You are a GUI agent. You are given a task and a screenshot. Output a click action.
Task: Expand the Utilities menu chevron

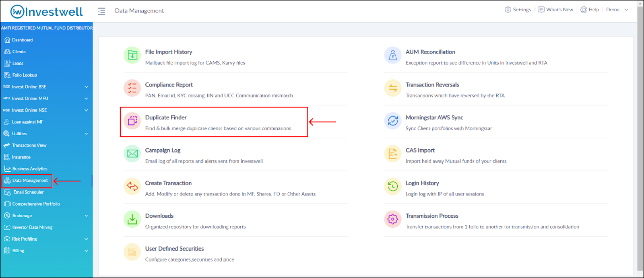coord(86,134)
